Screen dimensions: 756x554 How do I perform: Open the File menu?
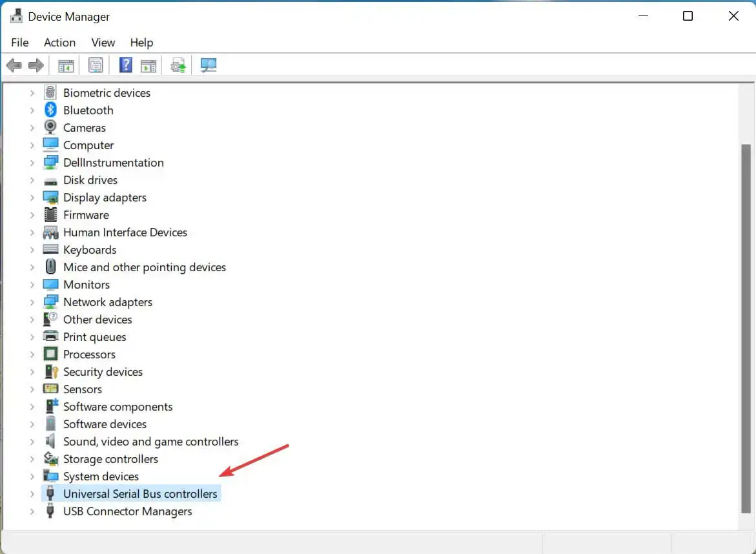click(20, 43)
